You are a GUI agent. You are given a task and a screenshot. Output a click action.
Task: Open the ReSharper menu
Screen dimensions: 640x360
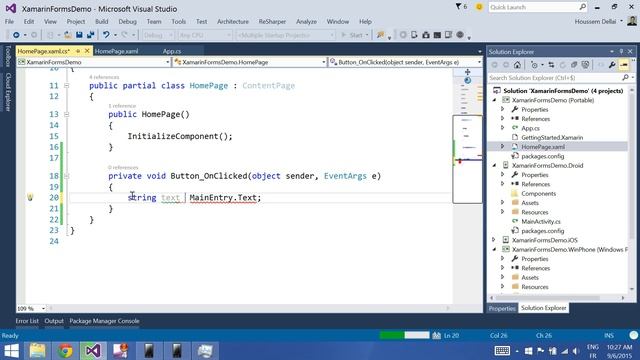tap(272, 22)
